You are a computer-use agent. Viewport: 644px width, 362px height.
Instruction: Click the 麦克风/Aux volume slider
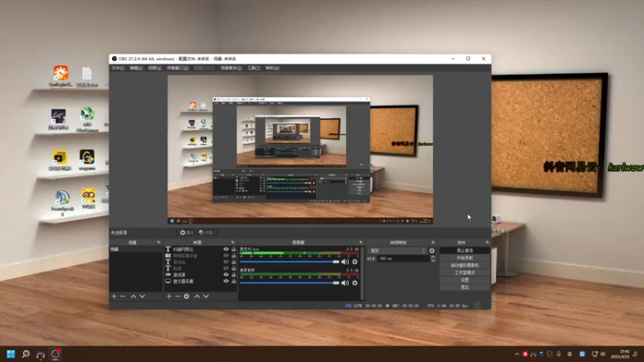290,262
